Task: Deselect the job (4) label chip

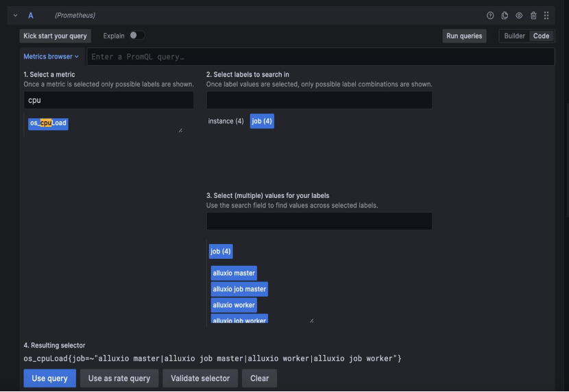Action: 262,121
